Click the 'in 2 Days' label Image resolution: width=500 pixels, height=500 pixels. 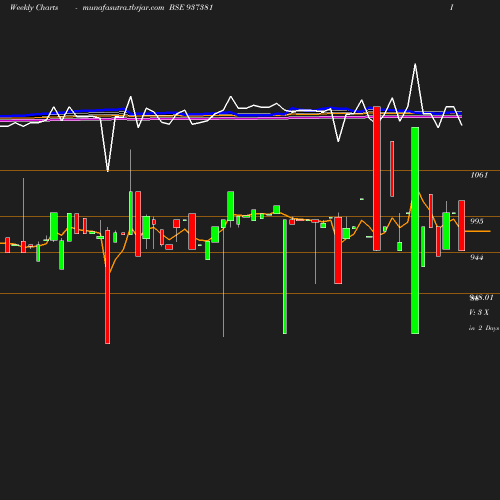pyautogui.click(x=484, y=328)
